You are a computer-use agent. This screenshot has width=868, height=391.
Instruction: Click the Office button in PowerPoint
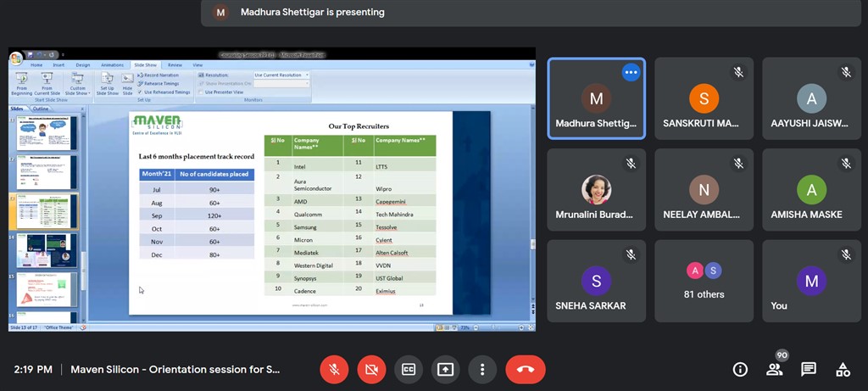16,57
